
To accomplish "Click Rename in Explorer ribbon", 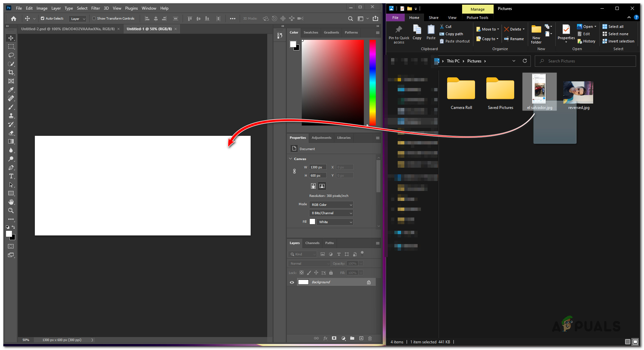I will 514,39.
